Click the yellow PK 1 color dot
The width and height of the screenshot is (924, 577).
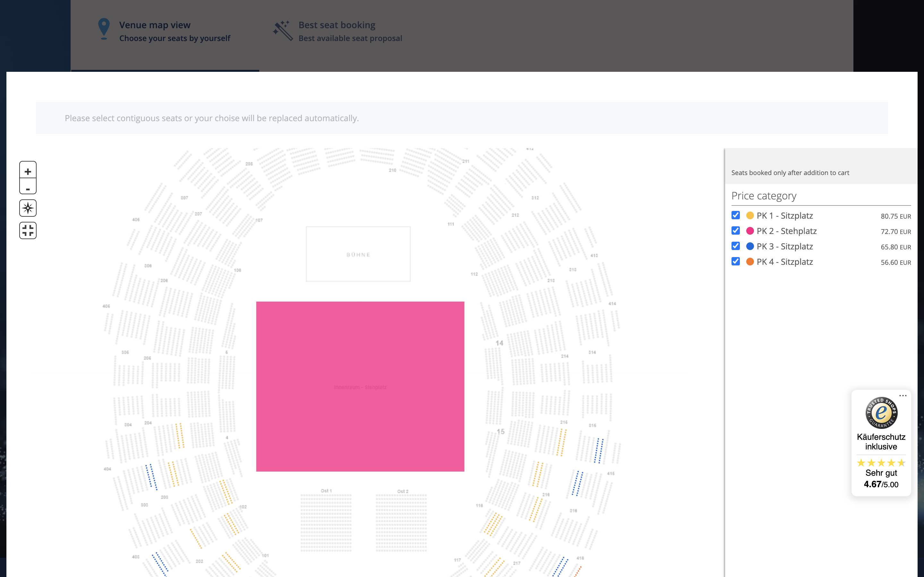point(750,216)
